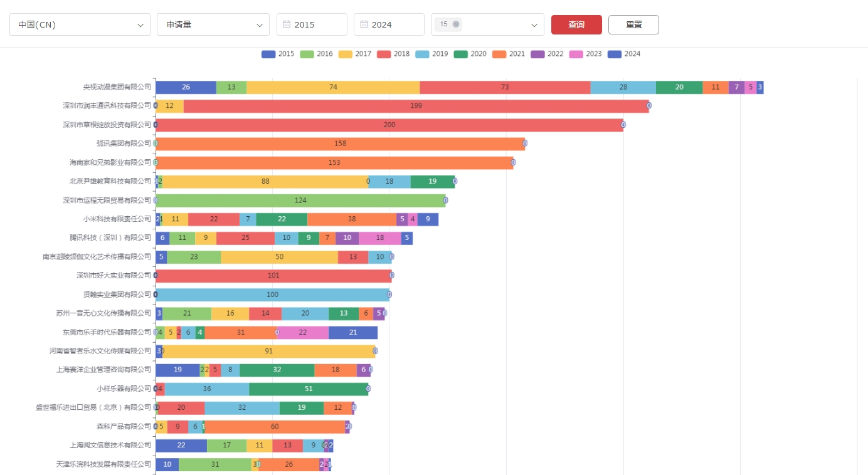Viewport: 868px width, 475px height.
Task: Click the calendar icon in the 2015 field
Action: pos(287,24)
